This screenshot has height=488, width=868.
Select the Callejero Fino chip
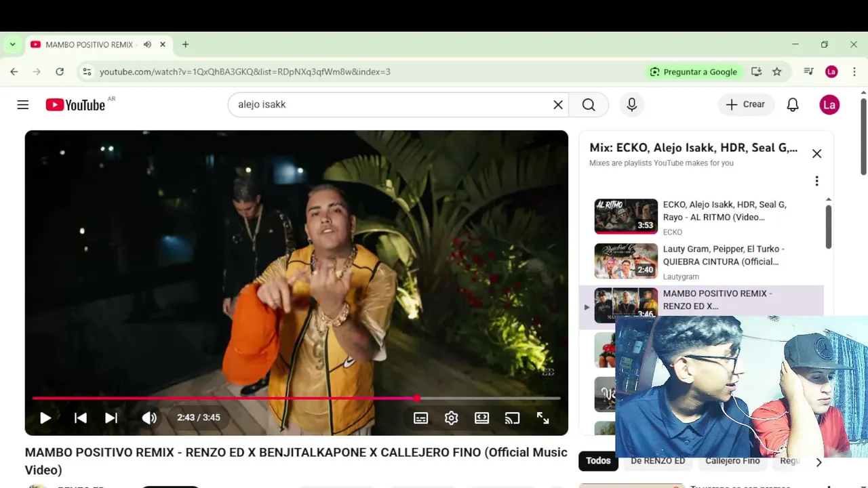(x=732, y=461)
